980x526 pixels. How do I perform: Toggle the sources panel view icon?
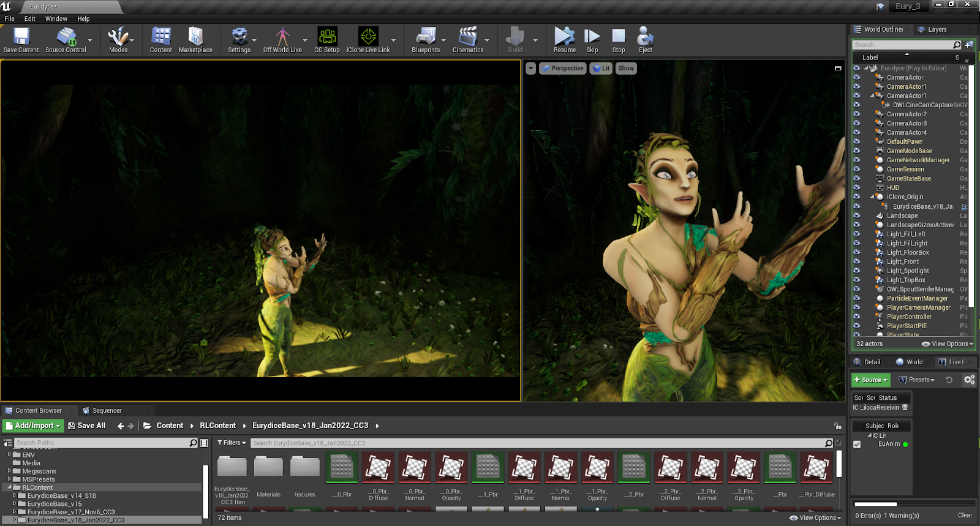tap(8, 443)
